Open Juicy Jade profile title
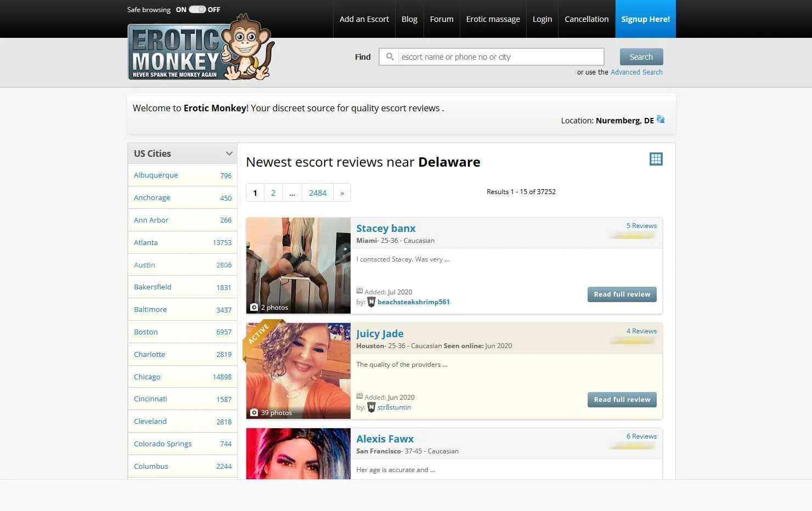 [380, 334]
